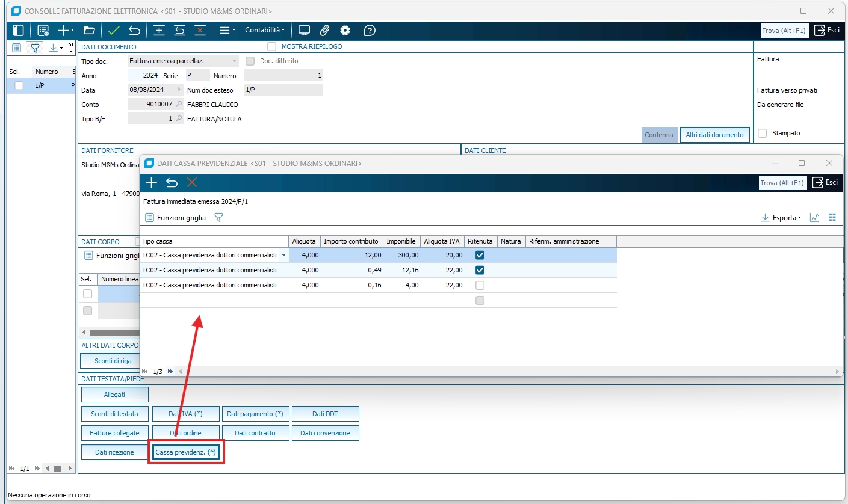Open Dati contratto

click(255, 433)
